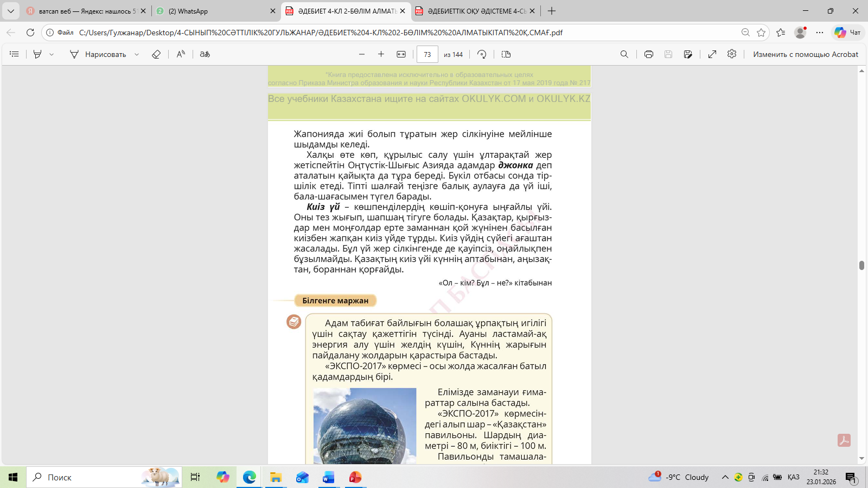Click the Acrobat floating button
The image size is (868, 488).
(x=844, y=440)
